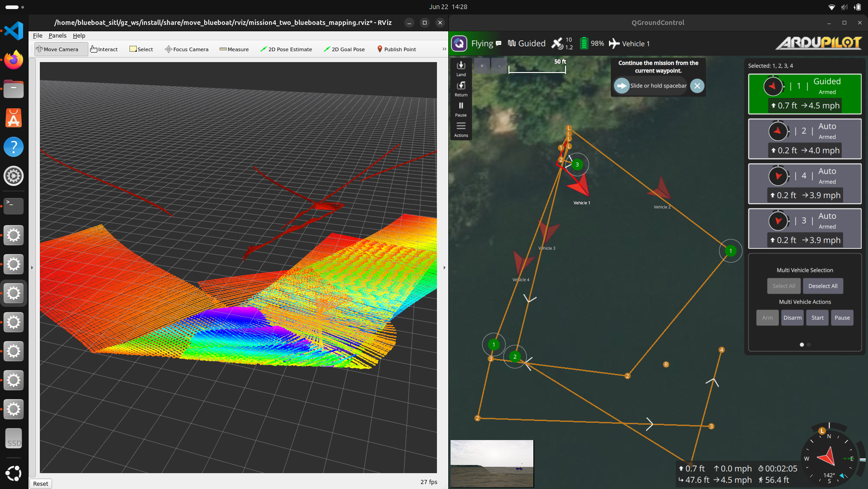Open the QGroundControl application menu icon
868x489 pixels.
[459, 44]
